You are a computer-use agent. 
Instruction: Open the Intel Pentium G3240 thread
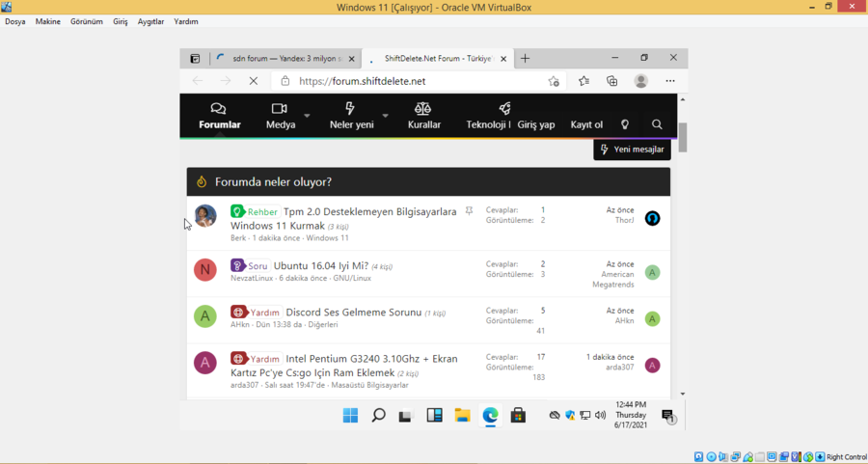click(343, 366)
